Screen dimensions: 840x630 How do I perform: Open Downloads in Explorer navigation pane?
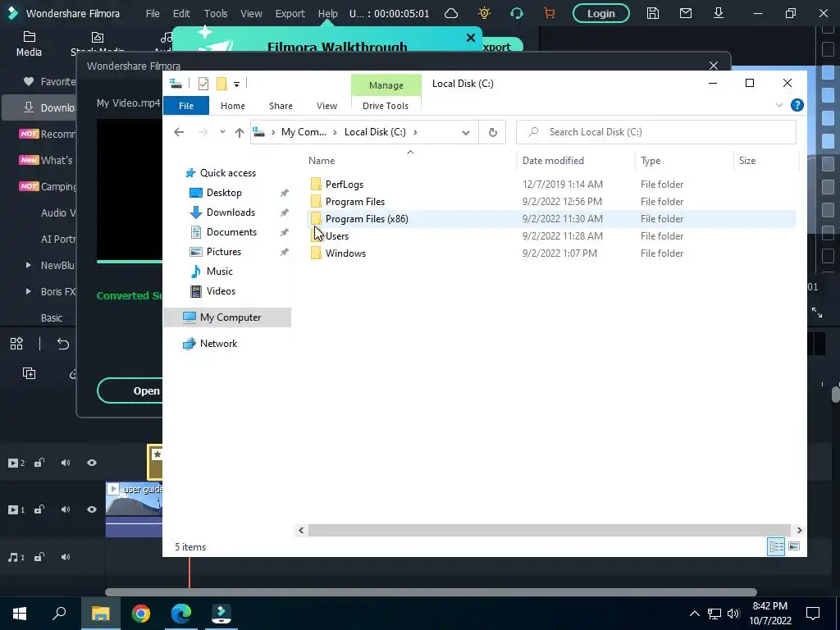231,212
